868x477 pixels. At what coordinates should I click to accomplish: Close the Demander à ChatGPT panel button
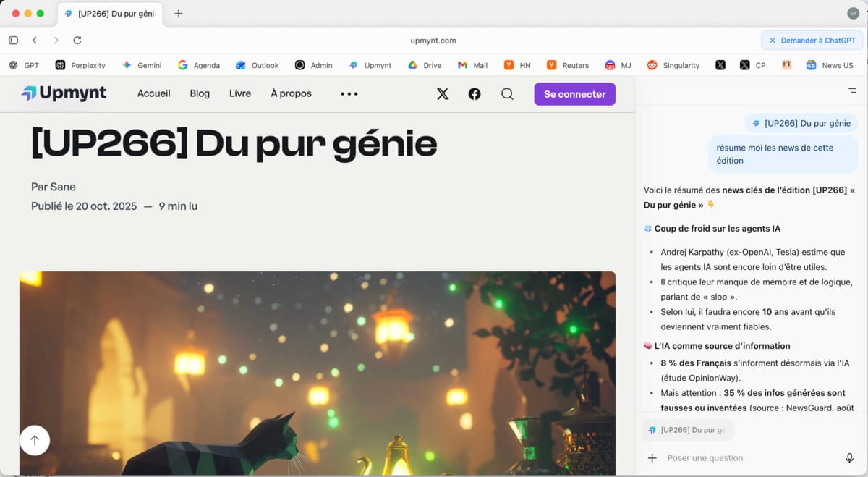point(773,41)
